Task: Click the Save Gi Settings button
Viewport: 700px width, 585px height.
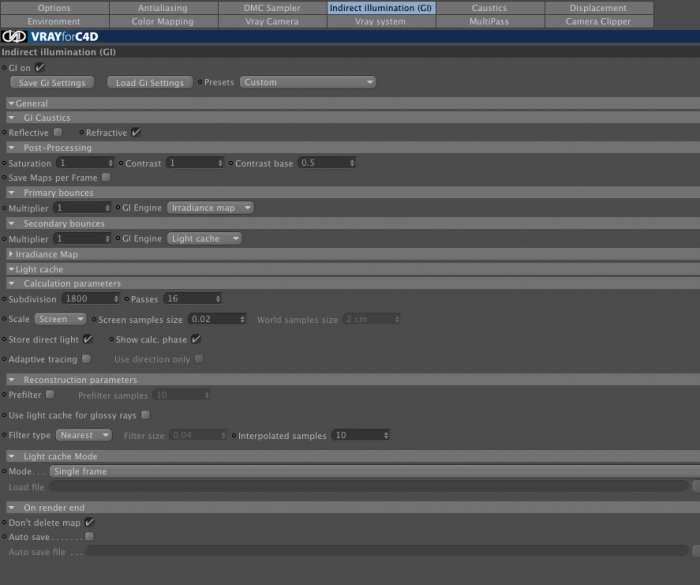Action: pos(52,83)
